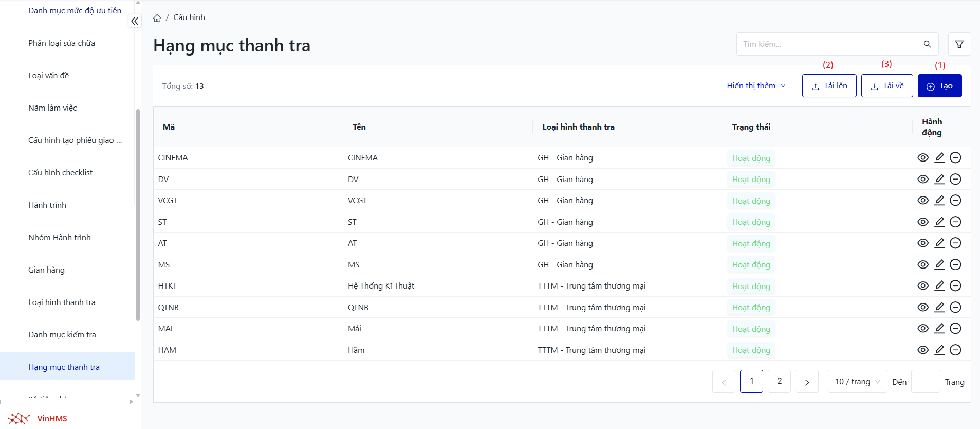Image resolution: width=980 pixels, height=429 pixels.
Task: Open the filter funnel icon
Action: (959, 44)
